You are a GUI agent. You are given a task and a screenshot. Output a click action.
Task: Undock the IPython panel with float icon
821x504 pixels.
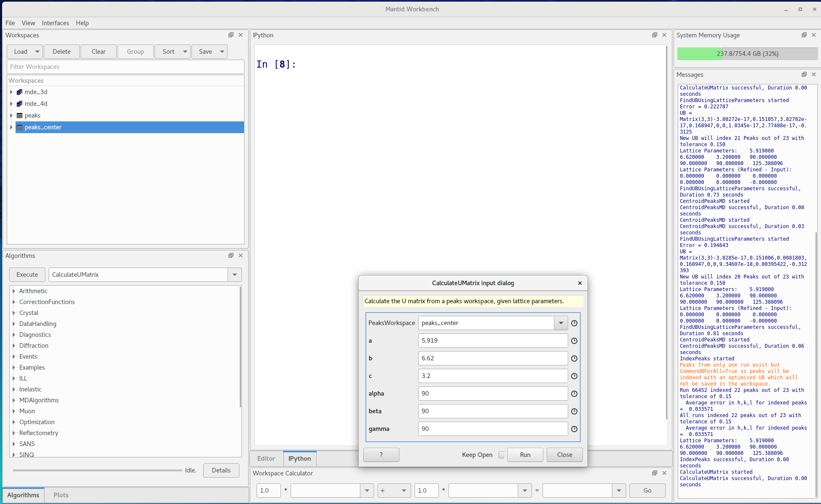point(654,35)
